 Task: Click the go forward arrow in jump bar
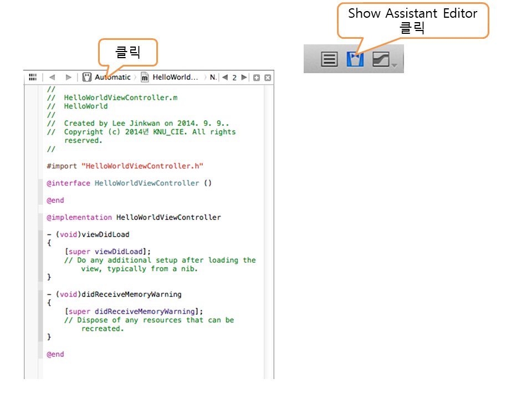pos(68,78)
